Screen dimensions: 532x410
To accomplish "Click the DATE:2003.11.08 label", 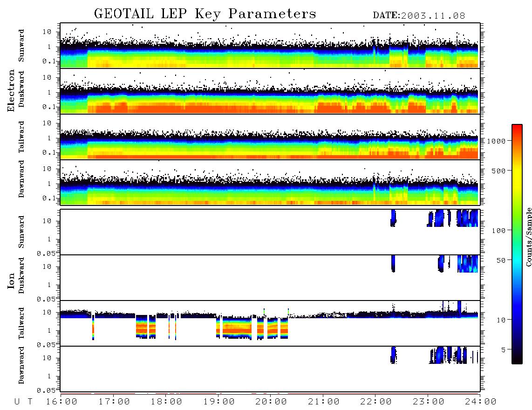I will click(419, 16).
